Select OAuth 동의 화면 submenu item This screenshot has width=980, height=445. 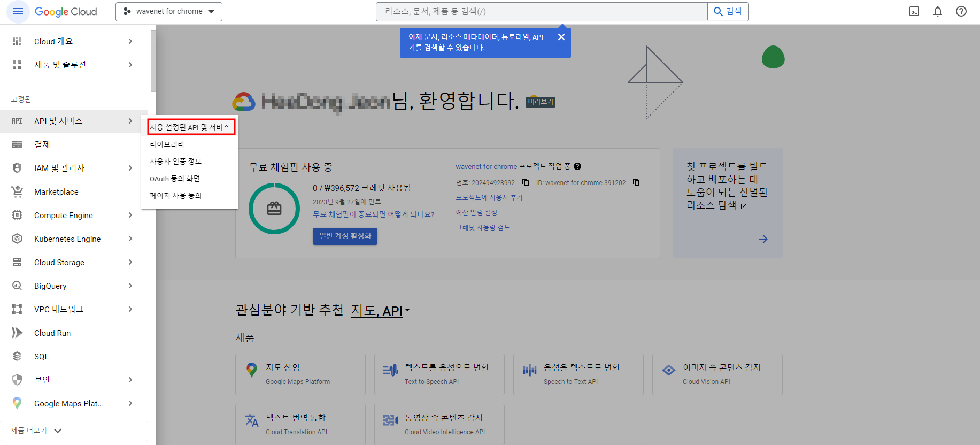[x=189, y=179]
